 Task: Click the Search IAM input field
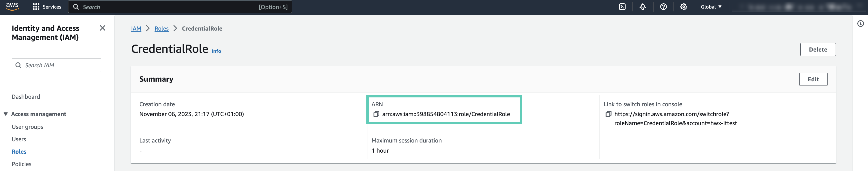56,65
